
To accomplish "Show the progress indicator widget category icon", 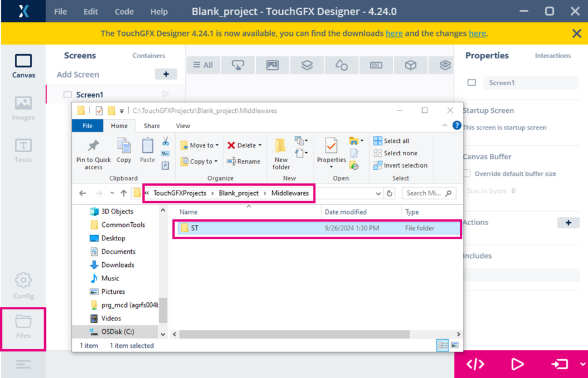I will coord(376,65).
